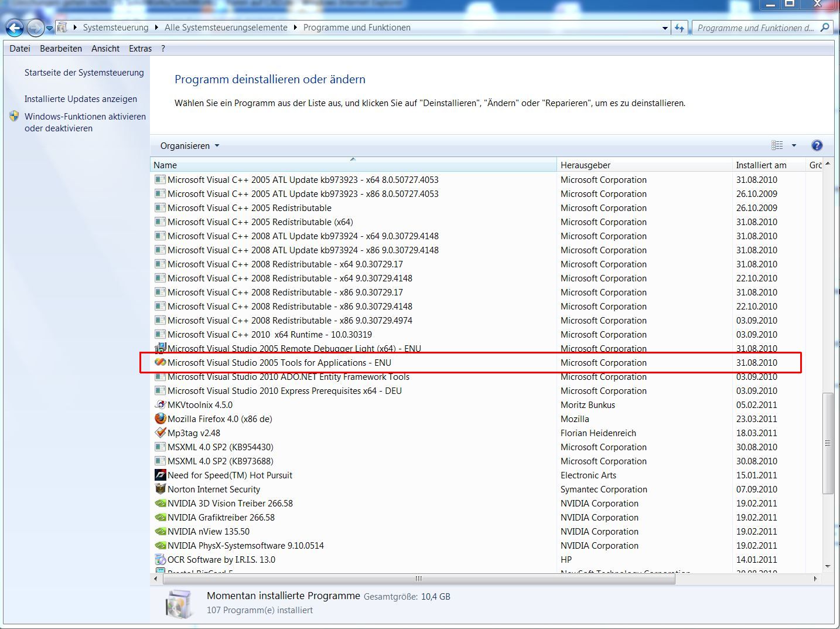Click MSXML 4.0 SP2 (KB954430) icon
Screen dimensions: 840x629
161,447
